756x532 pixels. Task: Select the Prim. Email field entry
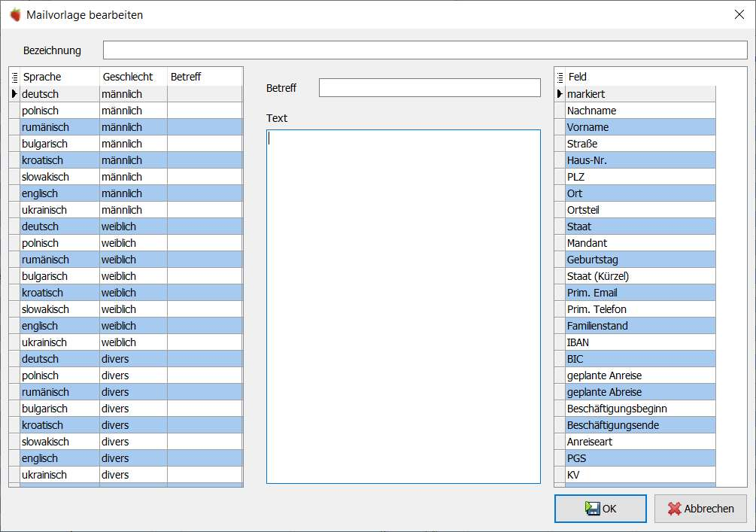pos(640,293)
